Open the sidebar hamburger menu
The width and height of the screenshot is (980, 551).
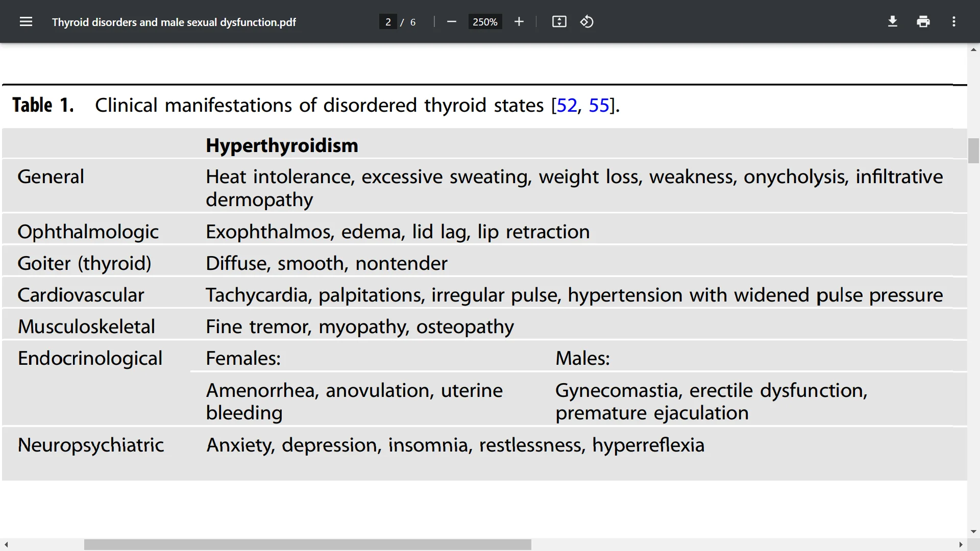[x=26, y=21]
